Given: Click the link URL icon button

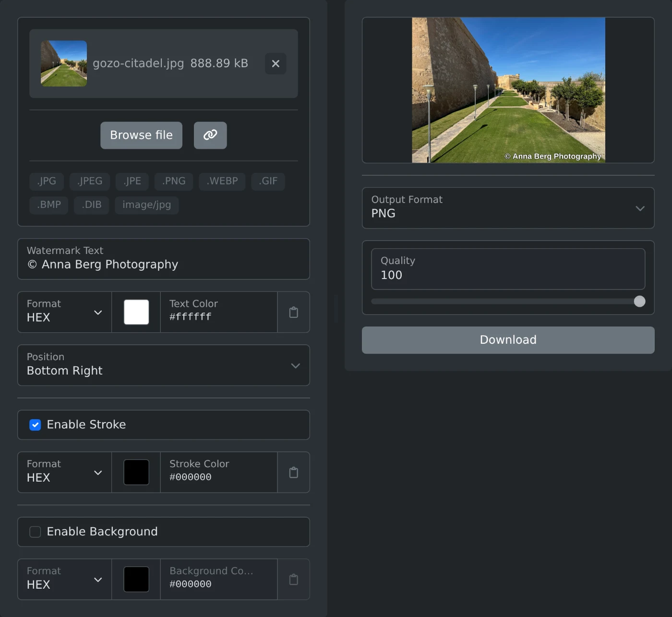Looking at the screenshot, I should click(210, 135).
